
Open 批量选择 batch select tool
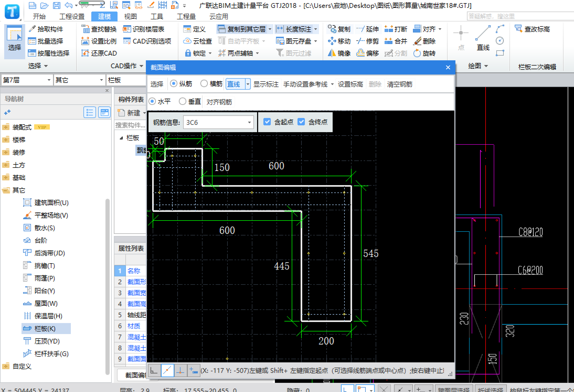click(46, 41)
